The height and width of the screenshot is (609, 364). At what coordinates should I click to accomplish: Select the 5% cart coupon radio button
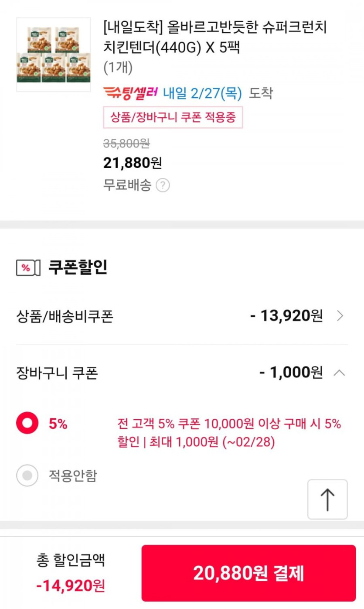pos(27,423)
